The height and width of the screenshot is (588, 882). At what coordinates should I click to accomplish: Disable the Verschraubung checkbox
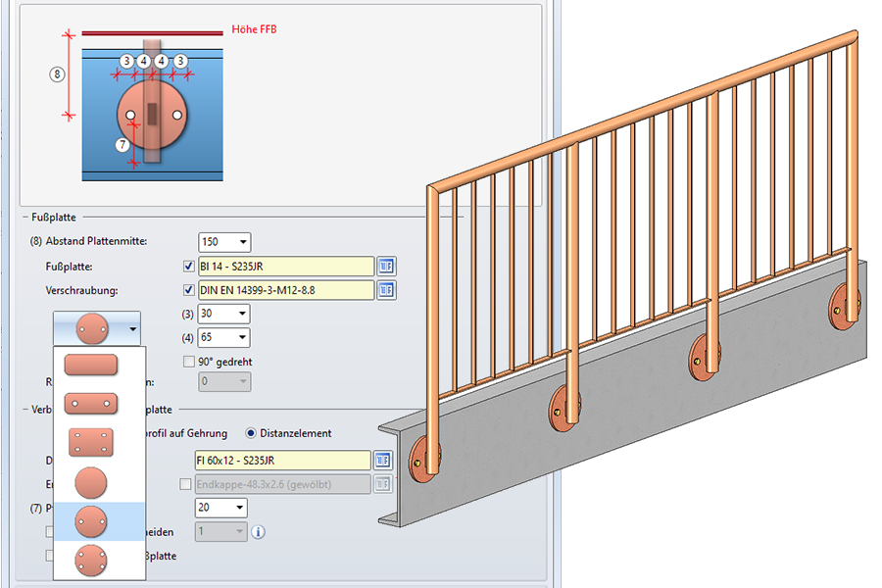(x=189, y=290)
